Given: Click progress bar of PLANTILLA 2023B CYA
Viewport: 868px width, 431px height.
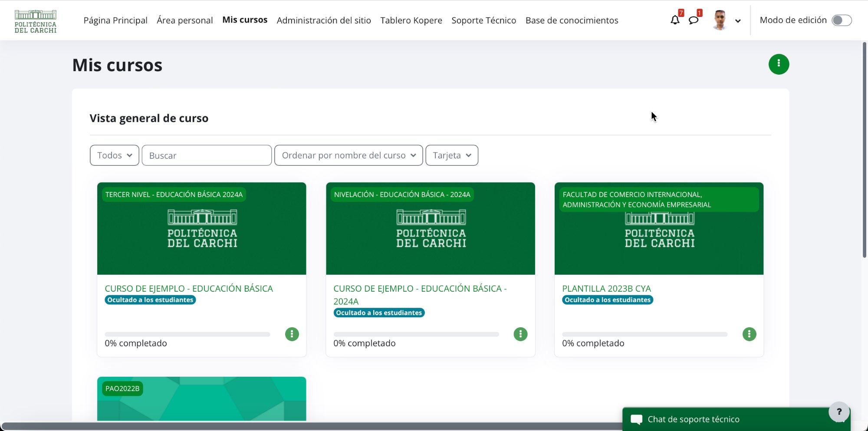Looking at the screenshot, I should pos(645,334).
